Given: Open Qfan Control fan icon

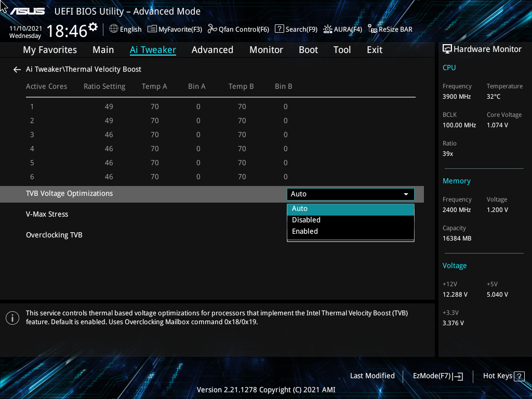Looking at the screenshot, I should coord(212,29).
